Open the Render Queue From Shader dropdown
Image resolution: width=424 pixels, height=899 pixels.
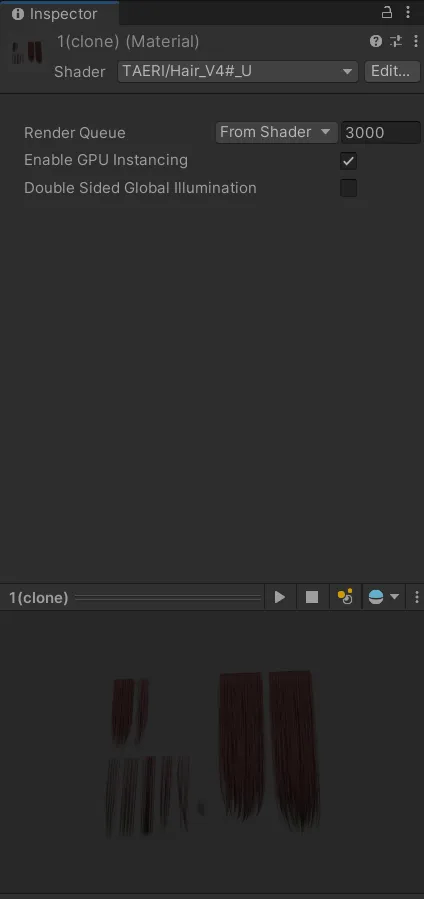pyautogui.click(x=277, y=132)
